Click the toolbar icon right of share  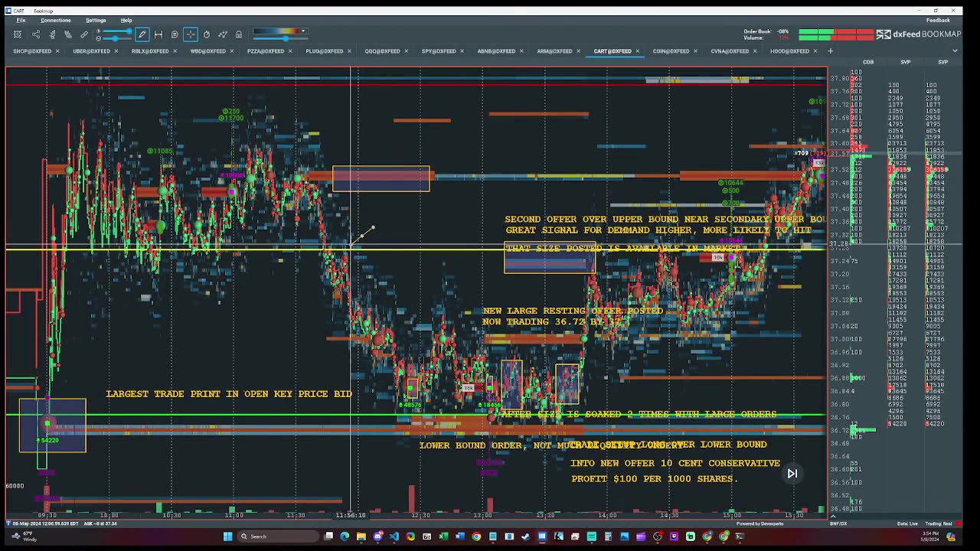tap(52, 34)
